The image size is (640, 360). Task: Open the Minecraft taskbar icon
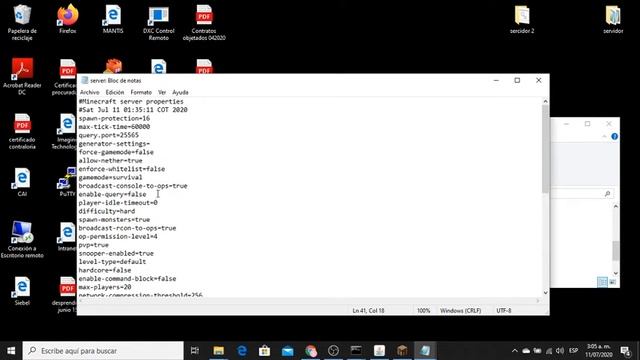(x=402, y=351)
